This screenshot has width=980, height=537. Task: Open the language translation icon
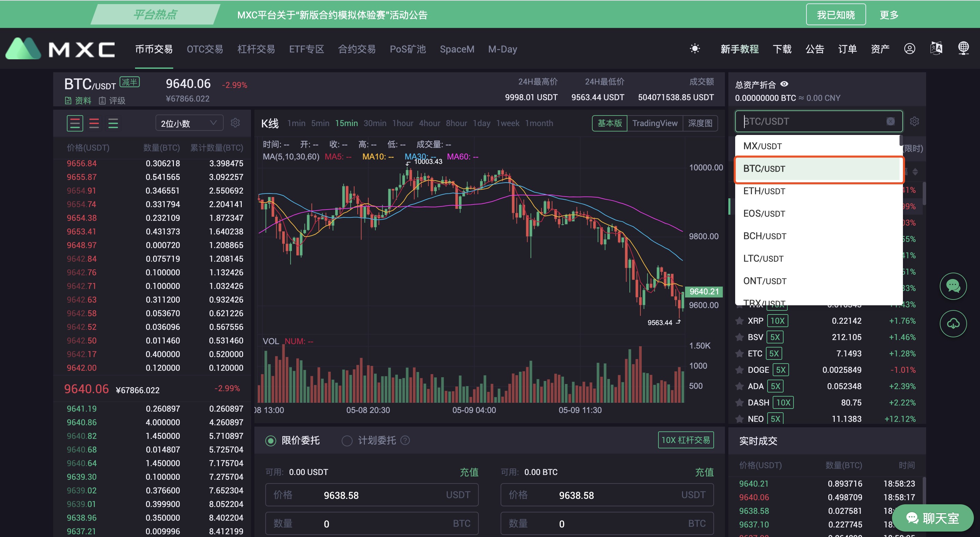(x=936, y=49)
